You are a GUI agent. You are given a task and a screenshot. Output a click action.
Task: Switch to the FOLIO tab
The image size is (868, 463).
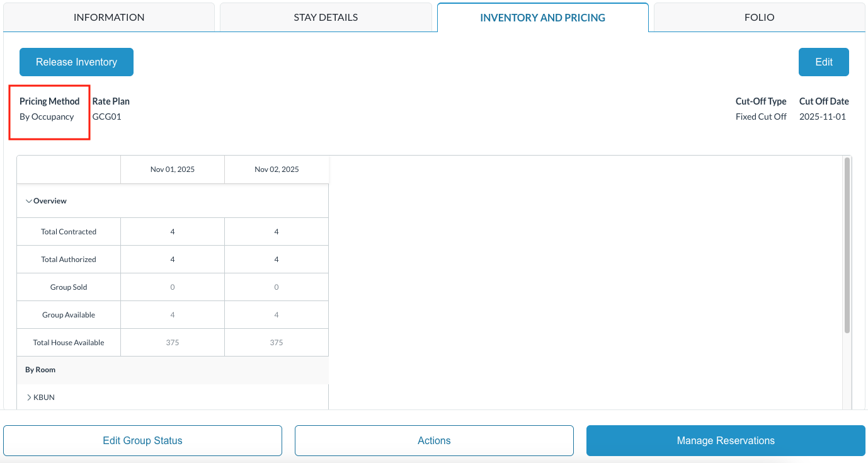coord(758,17)
